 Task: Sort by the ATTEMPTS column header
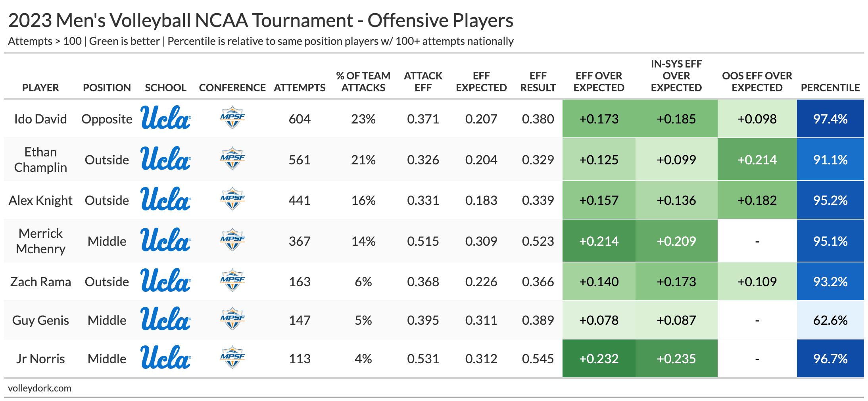coord(300,88)
